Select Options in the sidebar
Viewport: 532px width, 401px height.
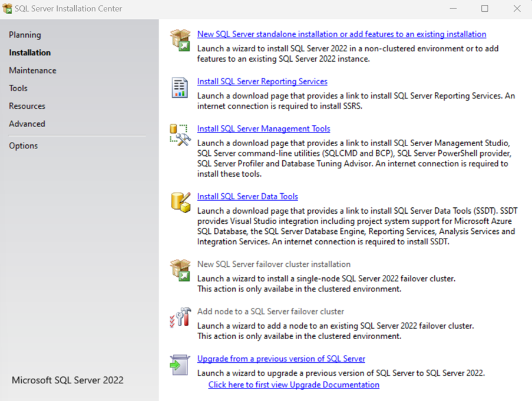tap(23, 145)
